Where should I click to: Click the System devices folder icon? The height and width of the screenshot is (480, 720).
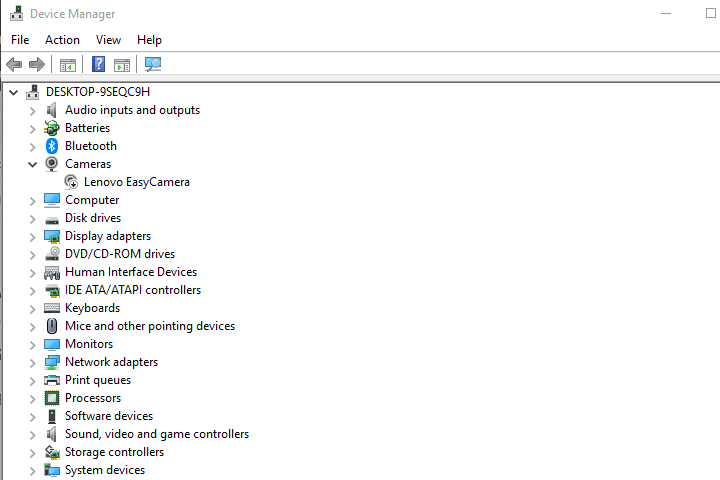[x=52, y=470]
